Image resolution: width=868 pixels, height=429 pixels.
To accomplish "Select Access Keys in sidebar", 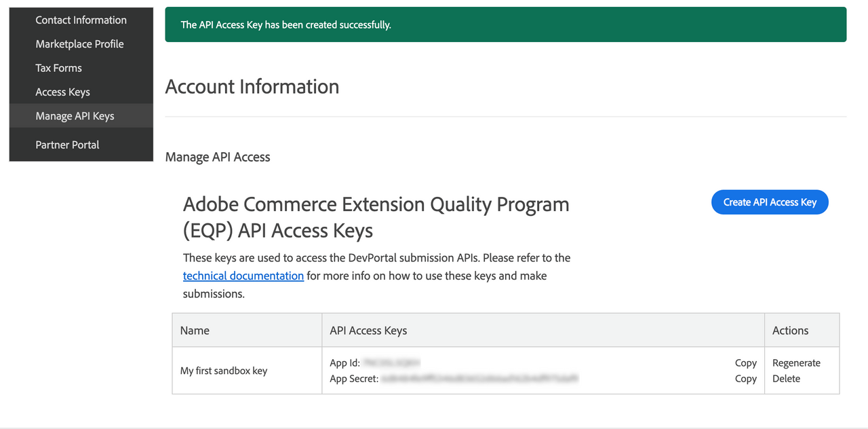I will pyautogui.click(x=62, y=92).
